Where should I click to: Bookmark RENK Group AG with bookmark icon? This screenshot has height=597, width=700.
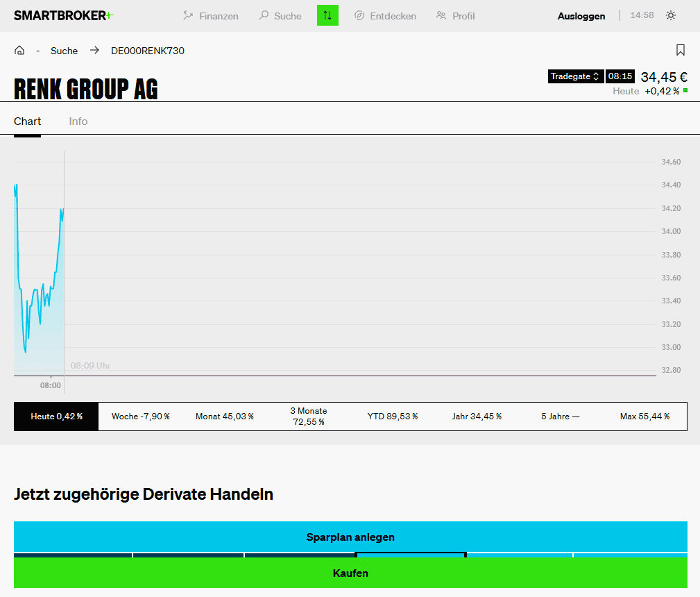[680, 50]
